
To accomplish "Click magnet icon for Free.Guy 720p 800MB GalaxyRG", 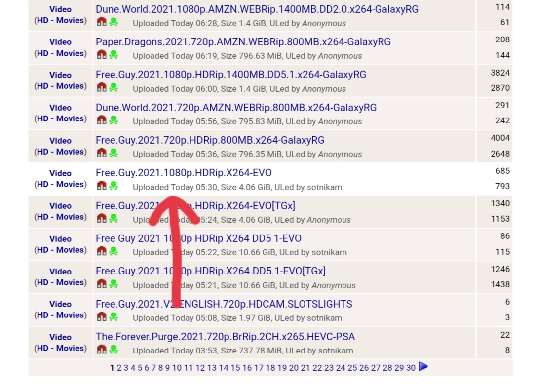I will click(x=102, y=153).
